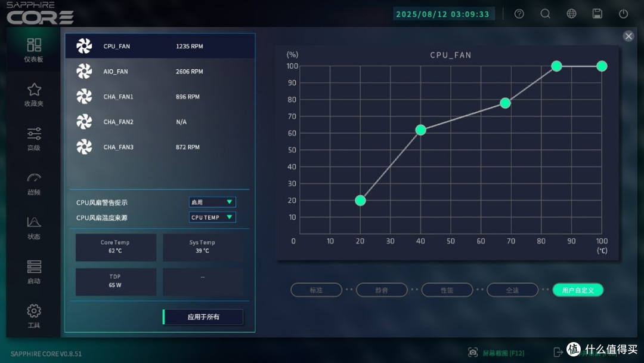Click the CPU_FAN fan icon
Screen dimensions: 644x363
[84, 46]
